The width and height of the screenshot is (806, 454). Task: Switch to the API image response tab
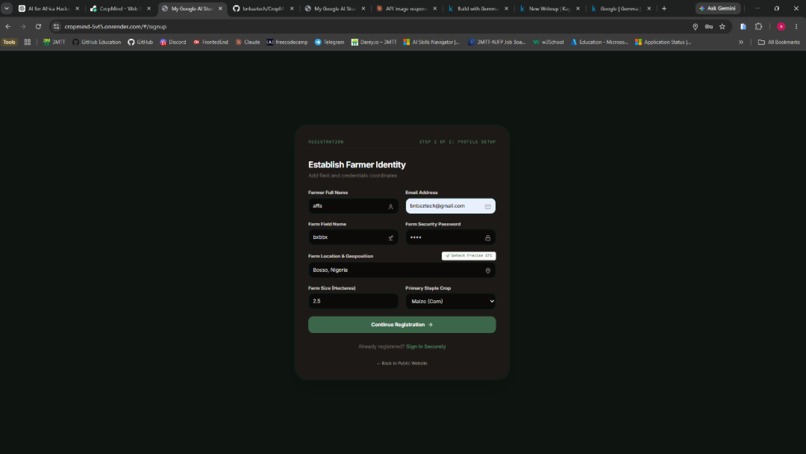click(x=407, y=8)
